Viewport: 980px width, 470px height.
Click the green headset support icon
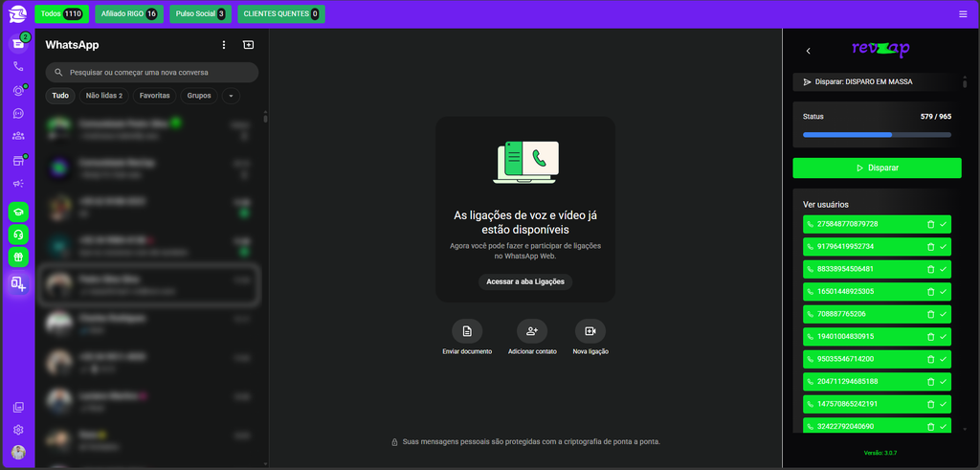[18, 235]
